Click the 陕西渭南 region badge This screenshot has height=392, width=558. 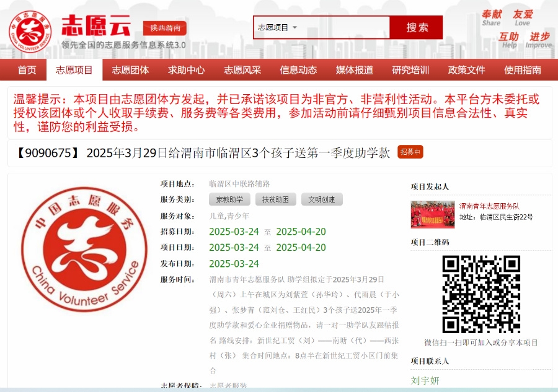tap(165, 28)
